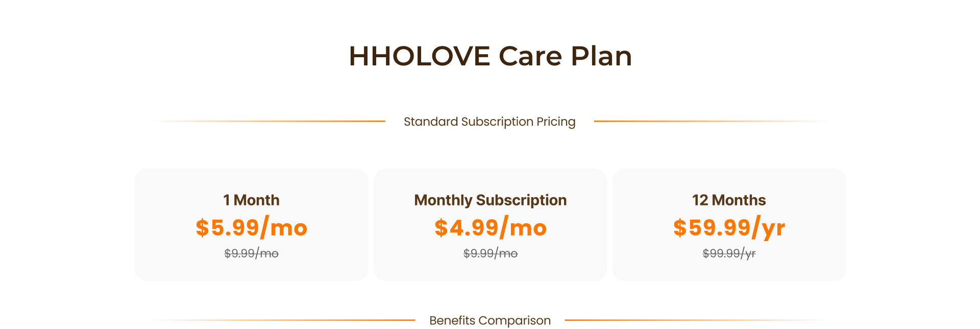Click the dollar sign in $59.99/yr
Screen dimensions: 980x329
click(x=680, y=227)
